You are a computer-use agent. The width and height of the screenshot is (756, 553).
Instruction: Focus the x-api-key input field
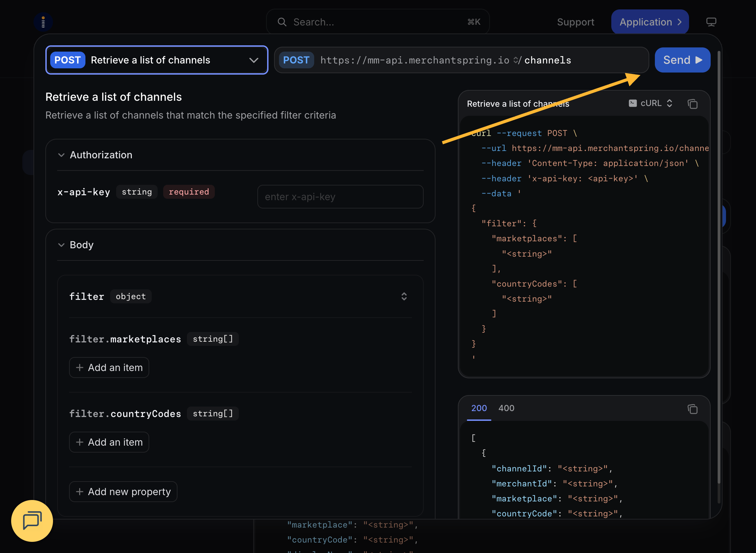(340, 197)
